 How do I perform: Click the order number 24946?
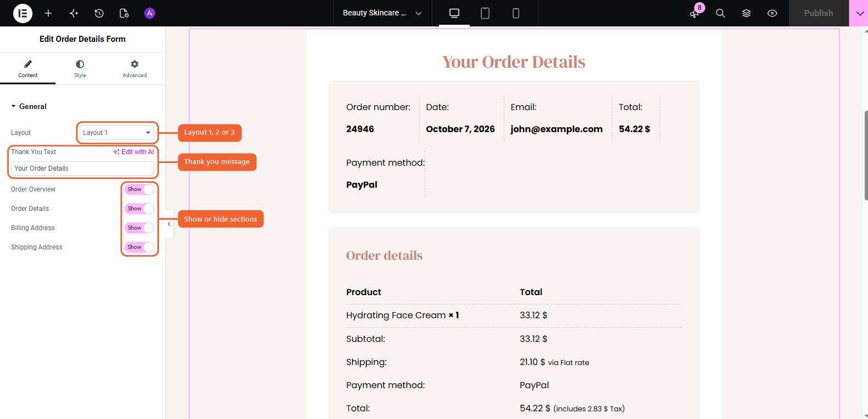pyautogui.click(x=360, y=129)
